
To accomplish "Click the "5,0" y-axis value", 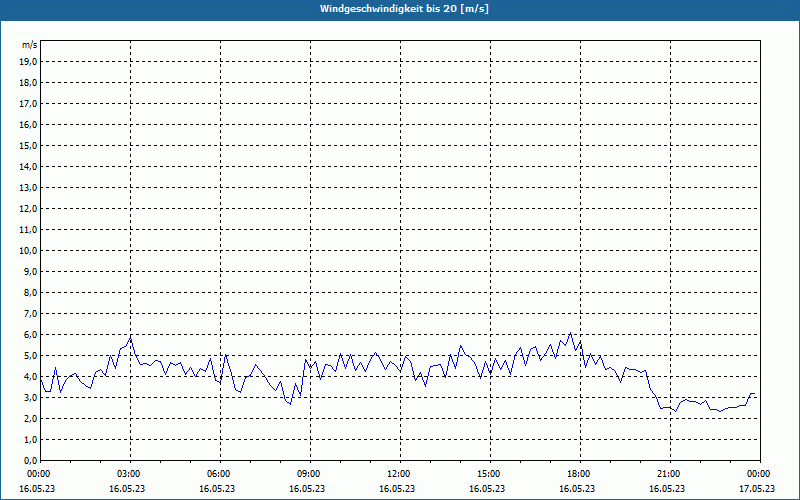I will point(30,356).
